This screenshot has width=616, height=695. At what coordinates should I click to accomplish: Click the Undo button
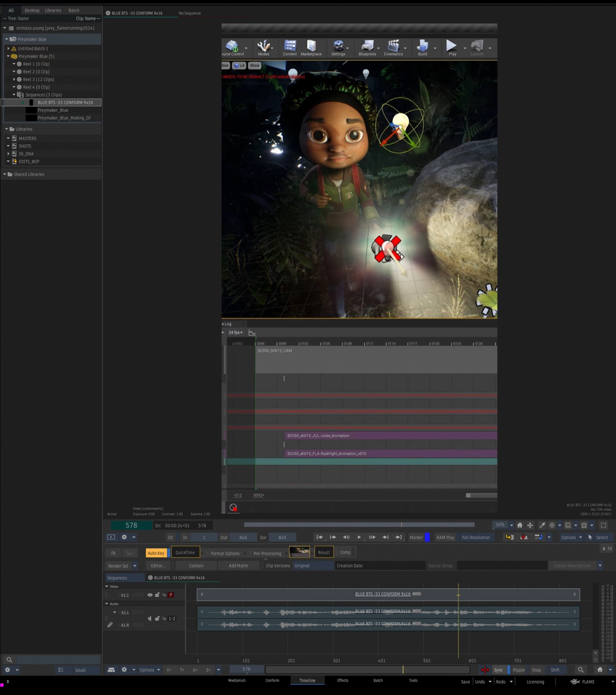pyautogui.click(x=480, y=682)
